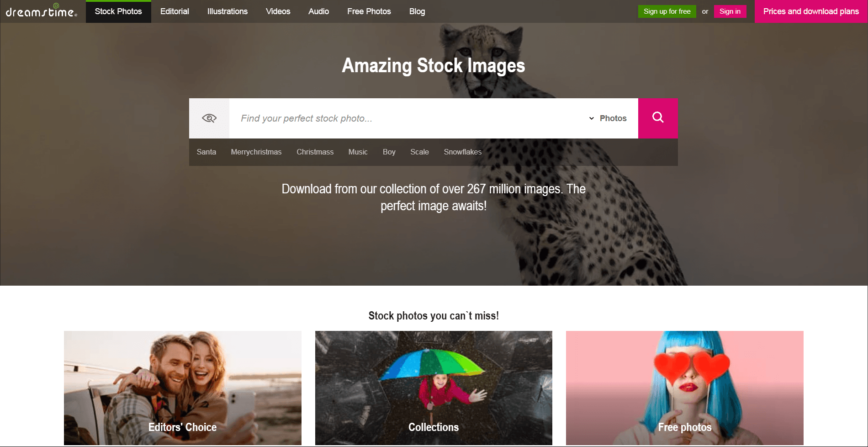
Task: Click the Sign in button
Action: pyautogui.click(x=730, y=11)
